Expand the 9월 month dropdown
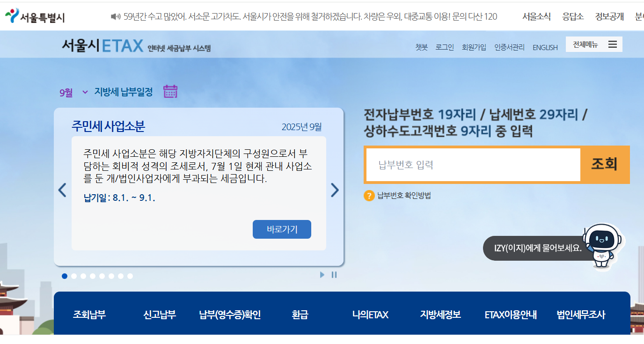644x344 pixels. point(73,92)
